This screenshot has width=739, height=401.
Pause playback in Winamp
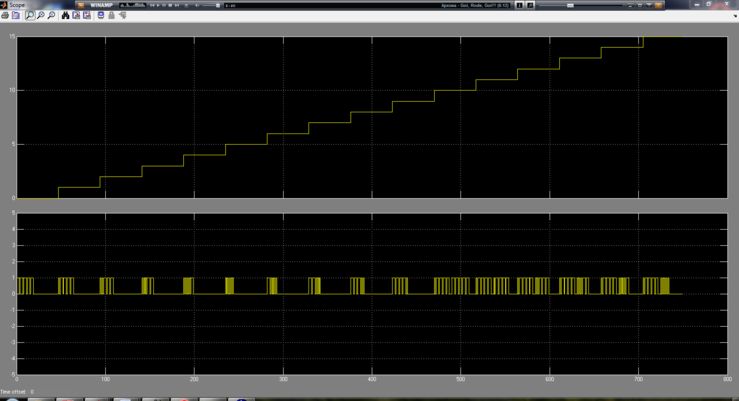click(x=164, y=5)
